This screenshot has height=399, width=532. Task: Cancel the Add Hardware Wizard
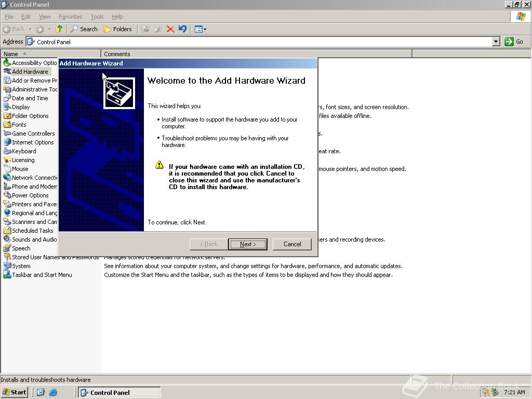pos(292,244)
